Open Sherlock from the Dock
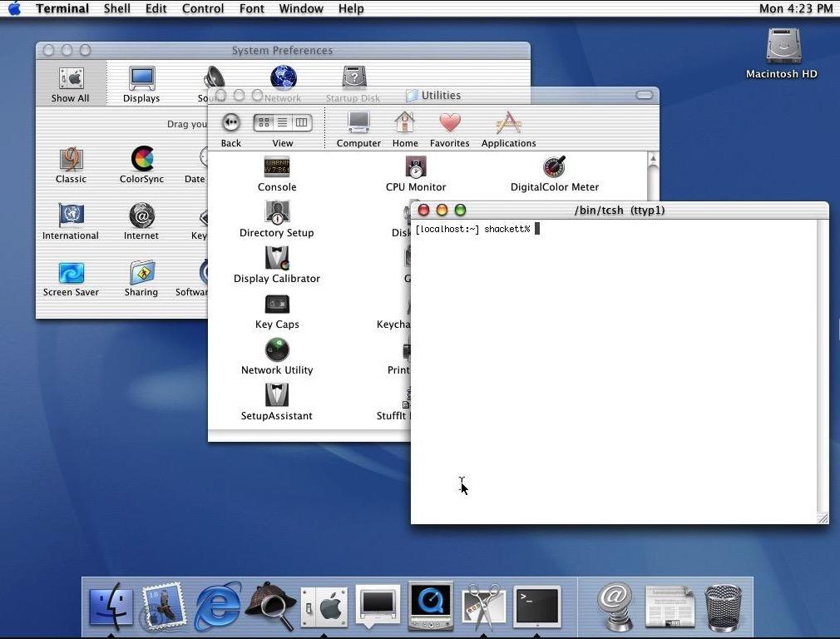Image resolution: width=840 pixels, height=639 pixels. (x=270, y=606)
